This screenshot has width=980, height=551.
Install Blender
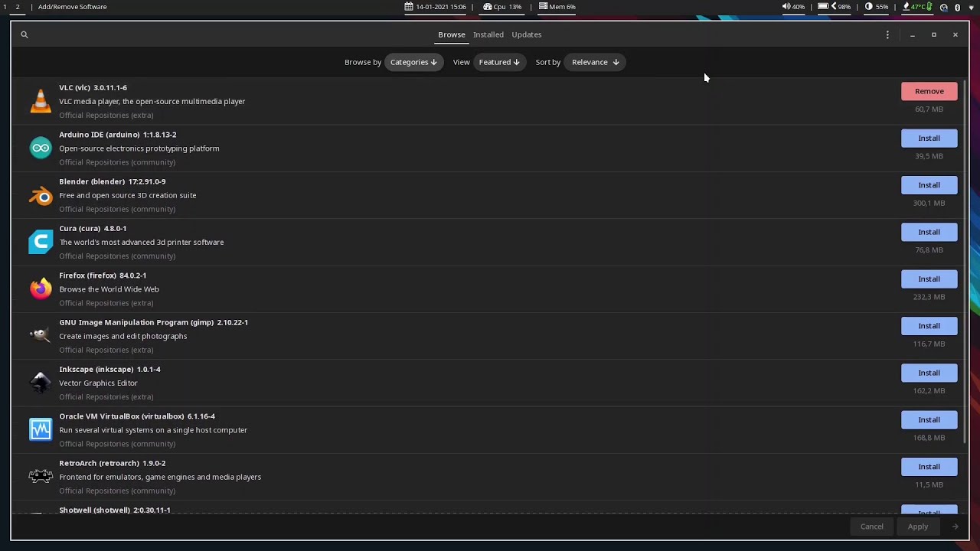pos(929,185)
